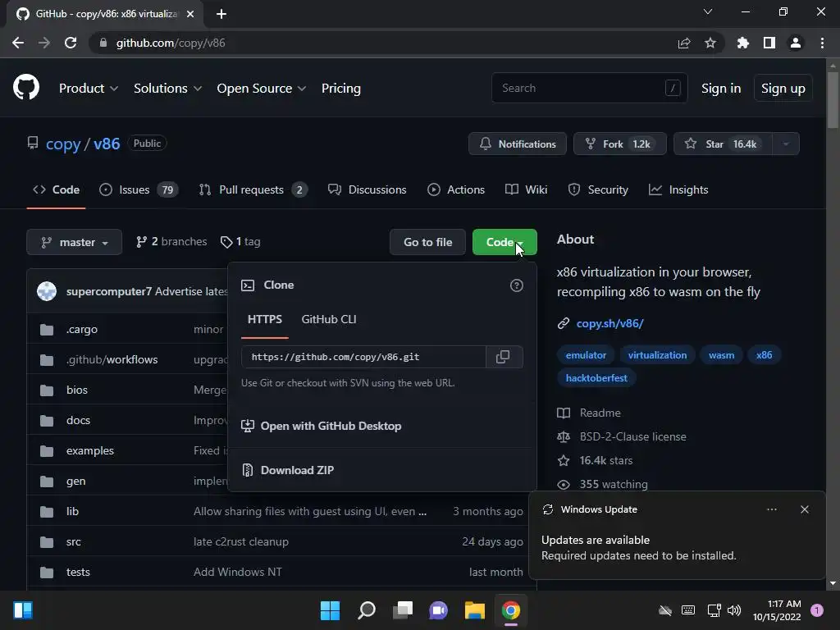Fork the repository with the Fork button

point(620,144)
